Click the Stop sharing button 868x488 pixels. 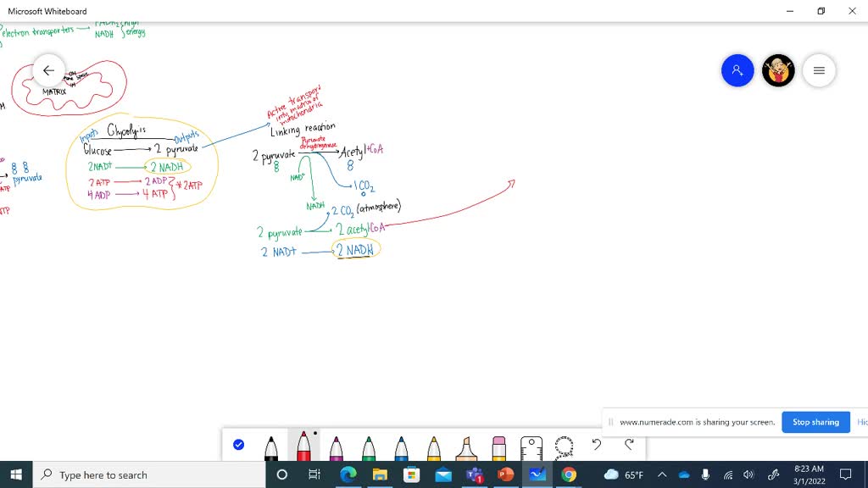815,422
